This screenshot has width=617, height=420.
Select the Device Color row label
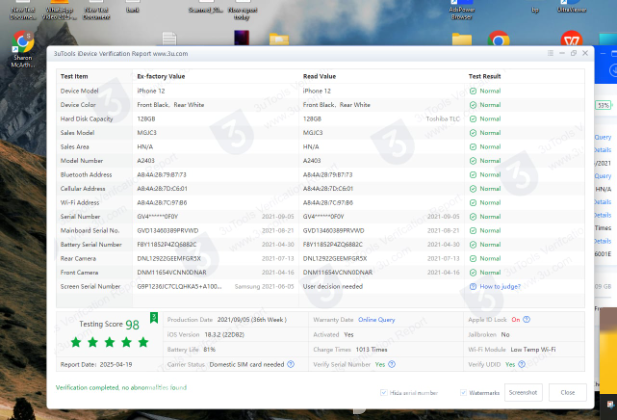78,105
